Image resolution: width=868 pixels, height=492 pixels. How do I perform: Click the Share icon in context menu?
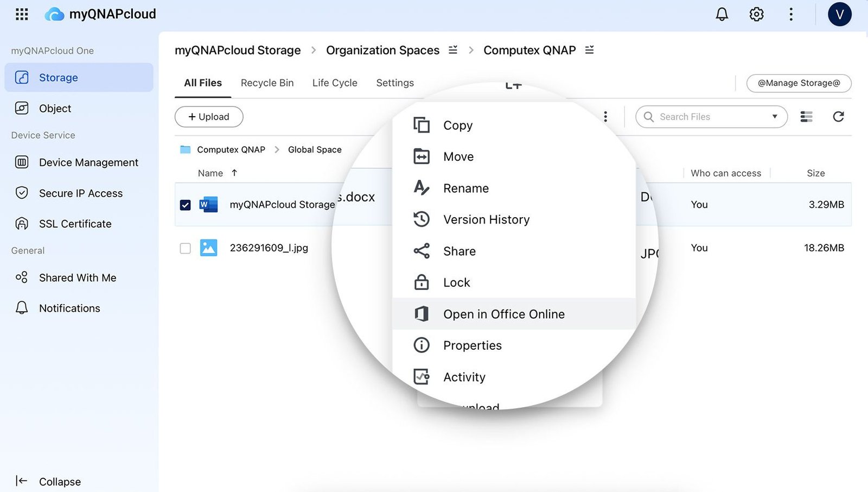422,251
